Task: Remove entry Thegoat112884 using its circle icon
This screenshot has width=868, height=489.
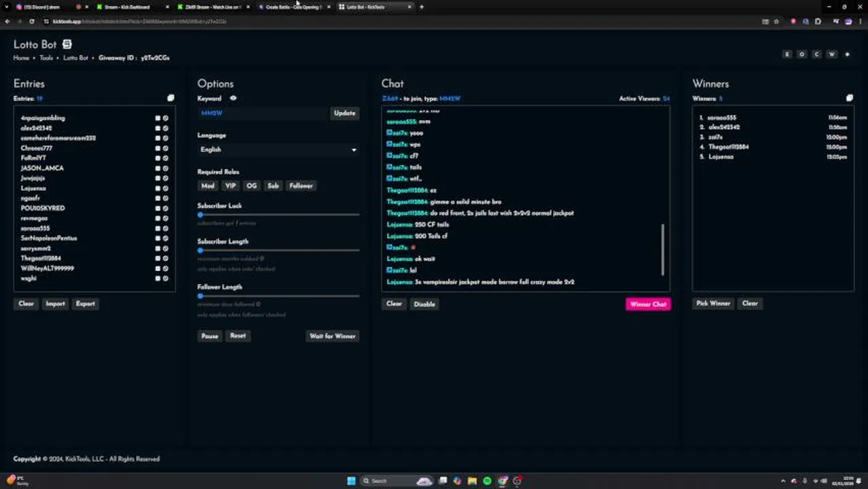Action: pyautogui.click(x=165, y=258)
